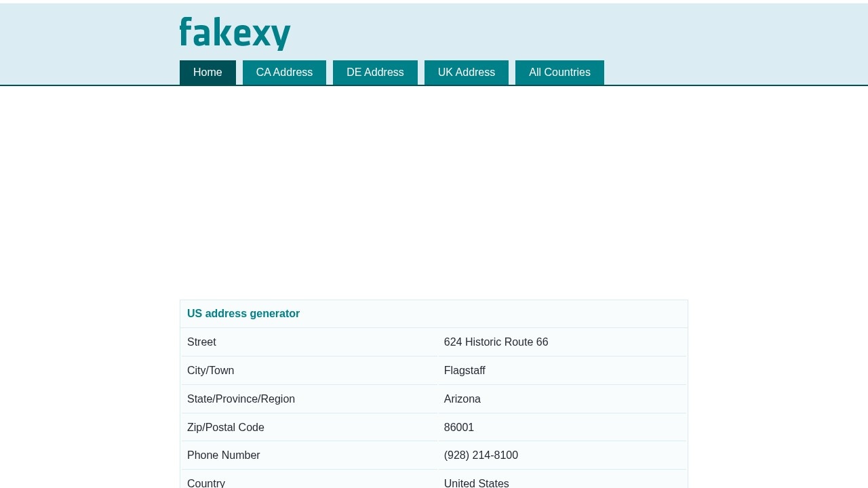Click the City/Town row label
This screenshot has width=868, height=488.
210,371
